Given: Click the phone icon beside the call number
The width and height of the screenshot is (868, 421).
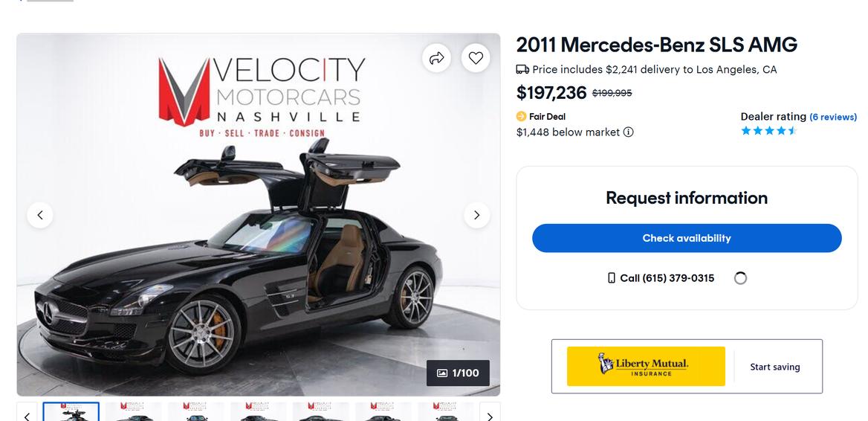Looking at the screenshot, I should point(612,278).
